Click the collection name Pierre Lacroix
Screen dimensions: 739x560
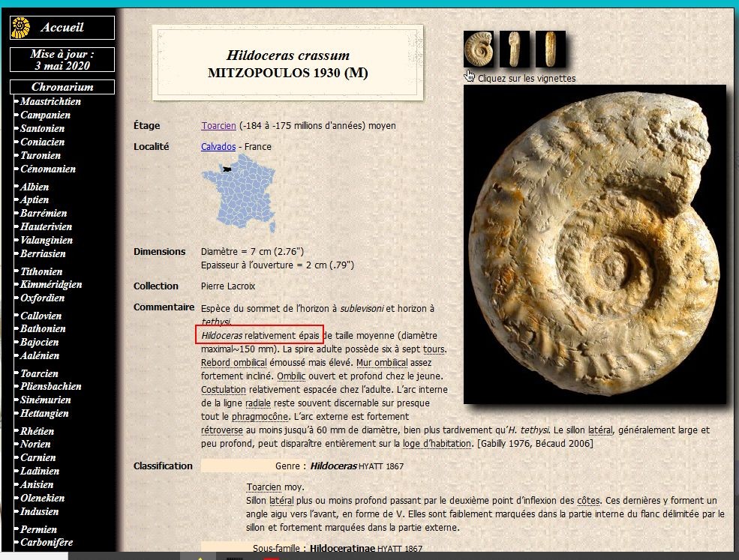(x=228, y=286)
